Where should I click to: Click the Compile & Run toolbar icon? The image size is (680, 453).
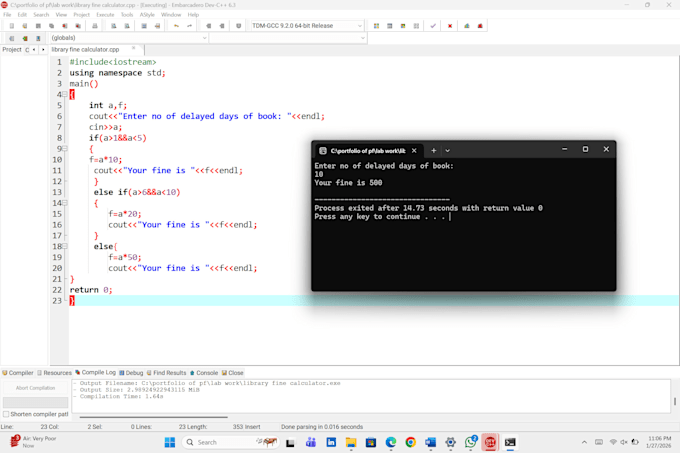coord(403,26)
